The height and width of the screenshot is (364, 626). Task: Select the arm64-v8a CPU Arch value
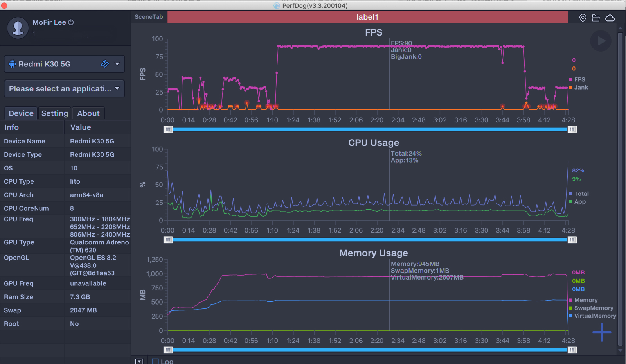pyautogui.click(x=86, y=195)
